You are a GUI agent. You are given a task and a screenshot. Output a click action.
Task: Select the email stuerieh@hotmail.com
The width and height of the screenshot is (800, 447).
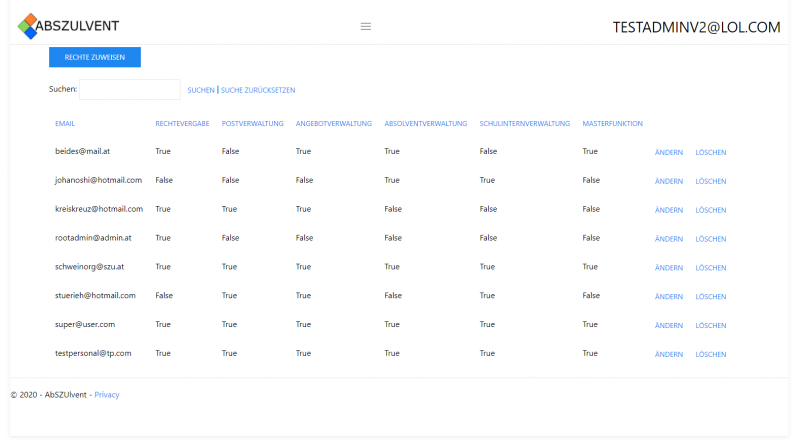click(95, 295)
